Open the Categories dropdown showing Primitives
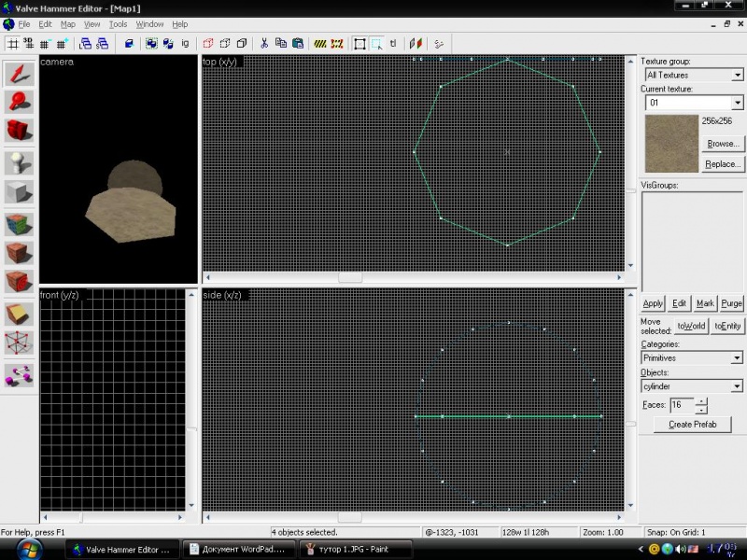747x560 pixels. pyautogui.click(x=737, y=357)
